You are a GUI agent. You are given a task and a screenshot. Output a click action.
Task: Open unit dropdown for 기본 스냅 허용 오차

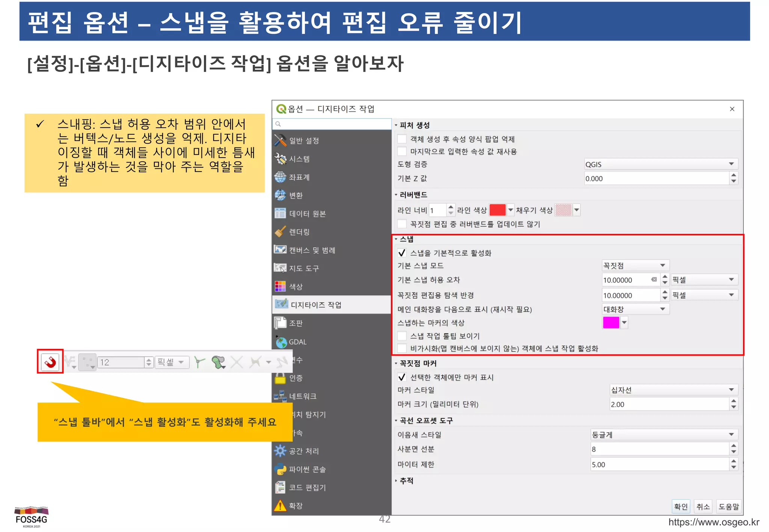coord(704,280)
